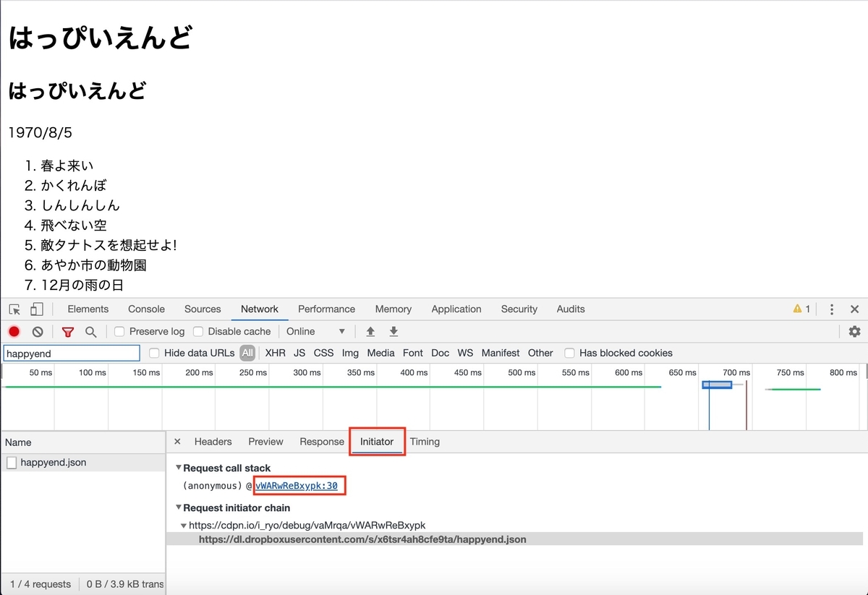
Task: Filter requests by WS
Action: click(x=465, y=354)
